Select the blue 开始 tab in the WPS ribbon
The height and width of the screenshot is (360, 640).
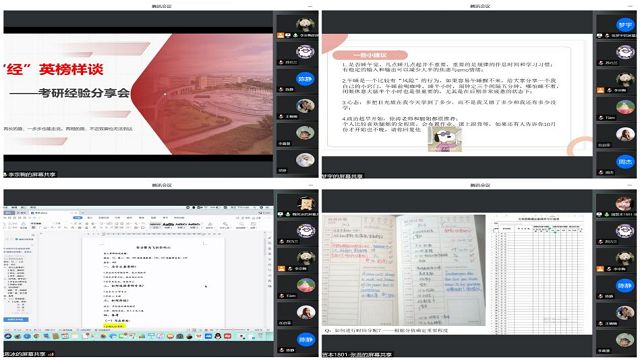[x=78, y=218]
